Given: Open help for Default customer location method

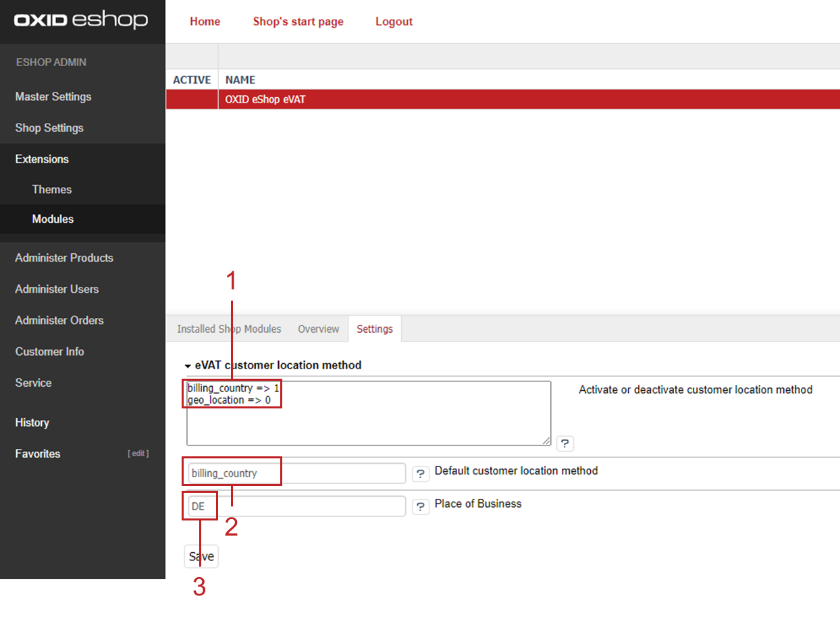Looking at the screenshot, I should point(421,474).
